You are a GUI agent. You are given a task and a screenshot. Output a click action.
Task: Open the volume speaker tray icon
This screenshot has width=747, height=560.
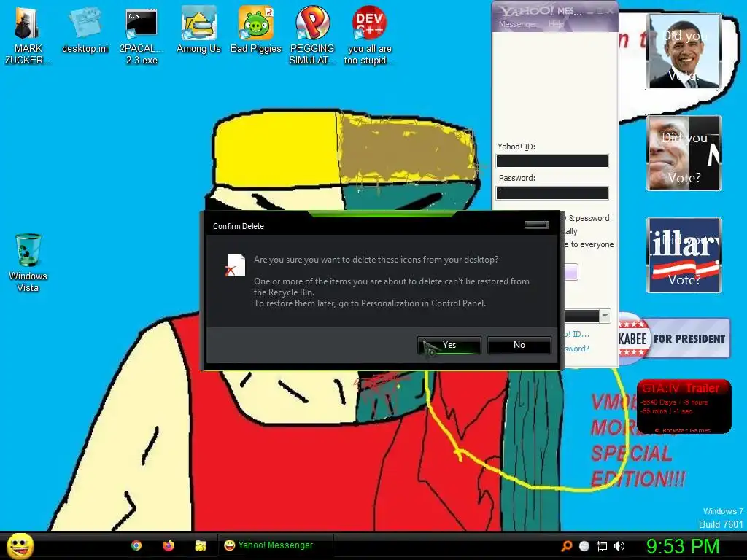(x=619, y=546)
